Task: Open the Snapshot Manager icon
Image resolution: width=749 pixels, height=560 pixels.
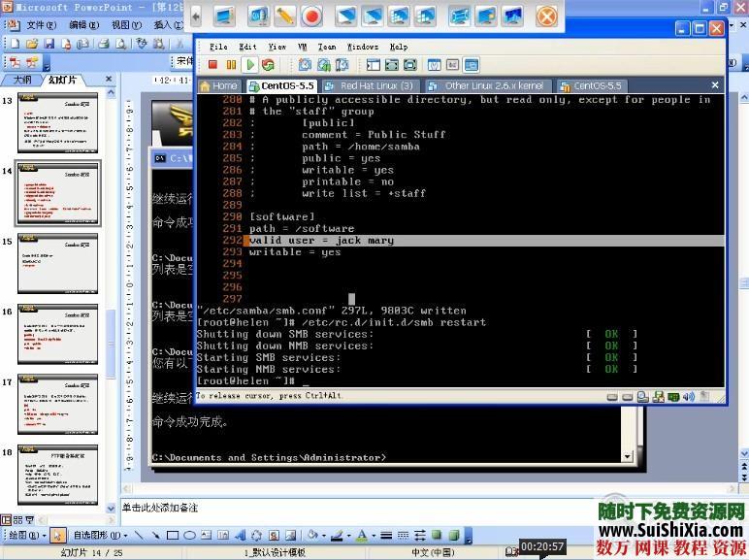Action: pyautogui.click(x=342, y=64)
